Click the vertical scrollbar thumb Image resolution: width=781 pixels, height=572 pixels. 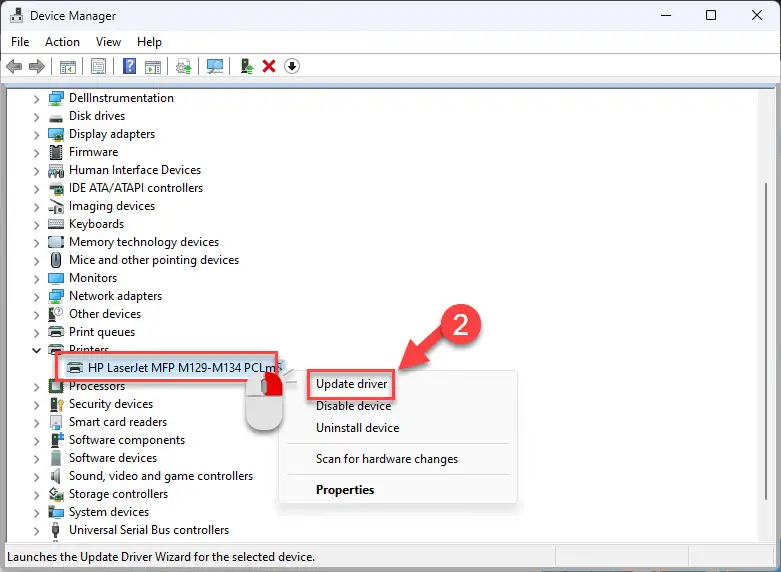(x=766, y=341)
